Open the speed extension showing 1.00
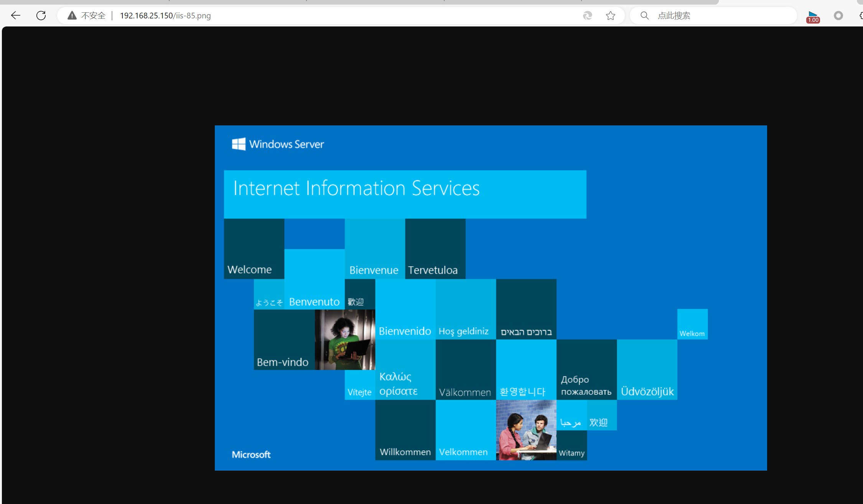 pyautogui.click(x=813, y=17)
